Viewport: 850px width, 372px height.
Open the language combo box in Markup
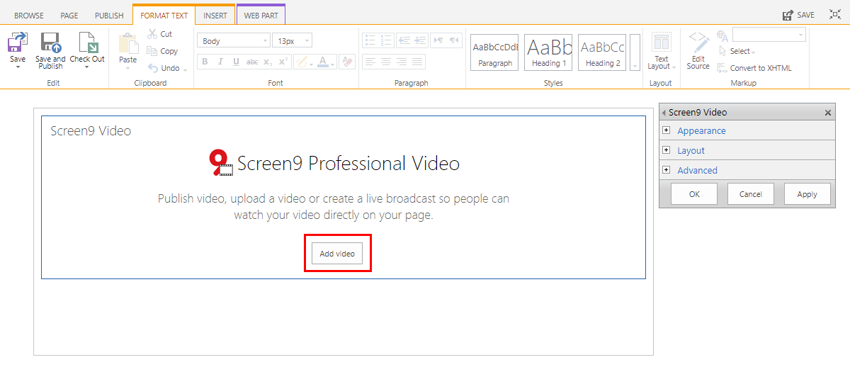coord(769,35)
